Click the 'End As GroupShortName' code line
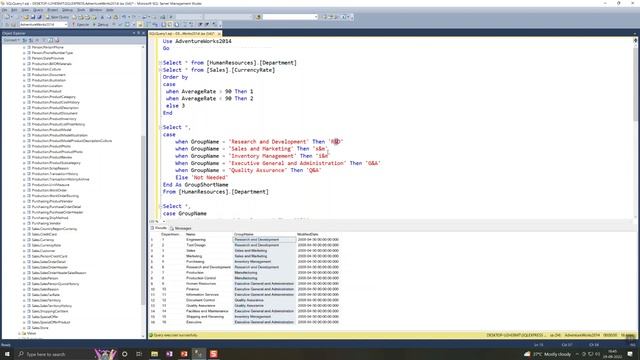 [x=196, y=184]
